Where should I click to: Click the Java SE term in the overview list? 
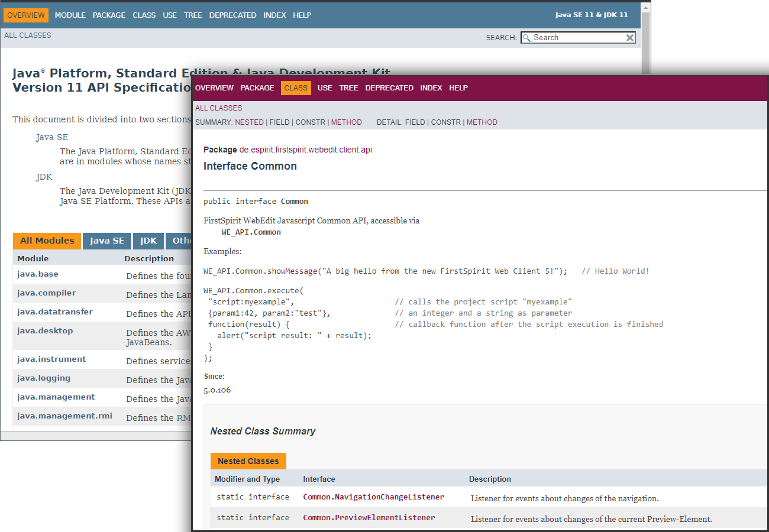(x=52, y=137)
